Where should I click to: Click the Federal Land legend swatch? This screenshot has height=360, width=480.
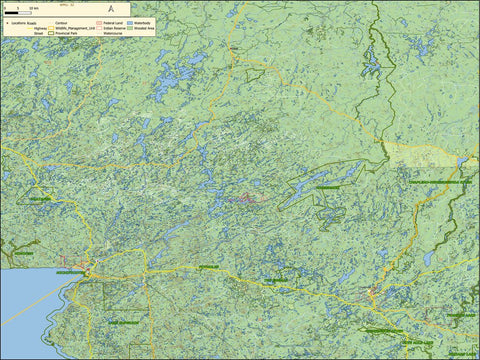click(x=99, y=23)
